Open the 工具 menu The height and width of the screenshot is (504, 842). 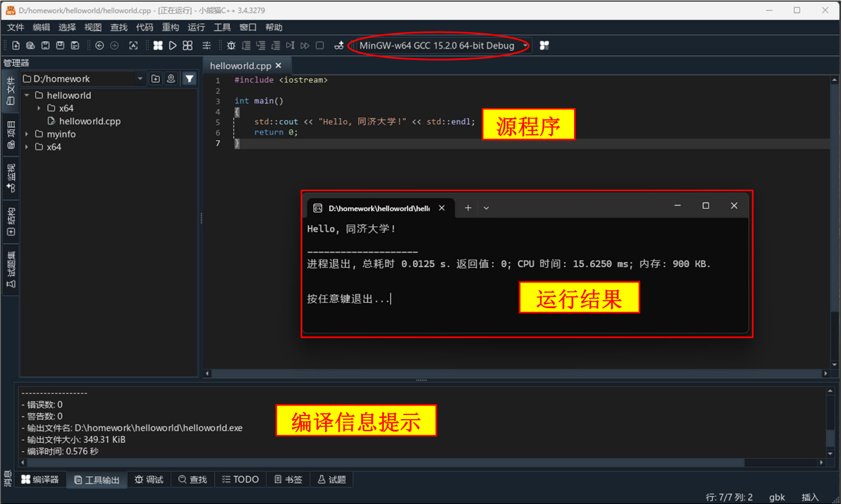pos(222,27)
